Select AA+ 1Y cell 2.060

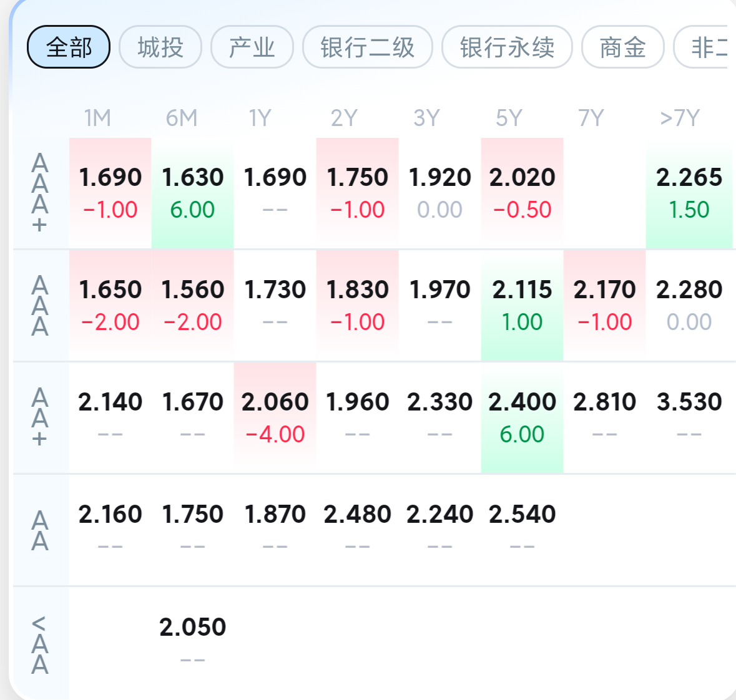click(275, 417)
